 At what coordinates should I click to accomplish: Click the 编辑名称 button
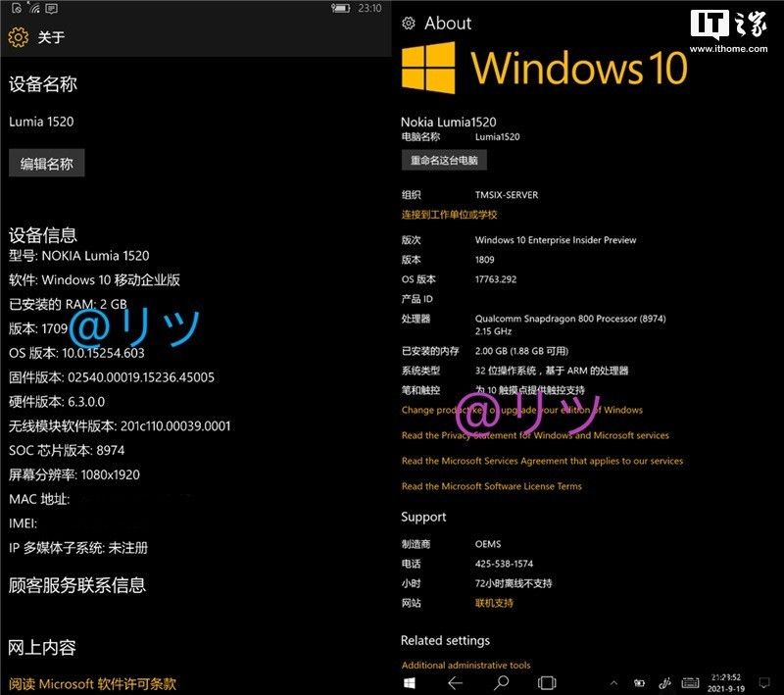[x=46, y=163]
